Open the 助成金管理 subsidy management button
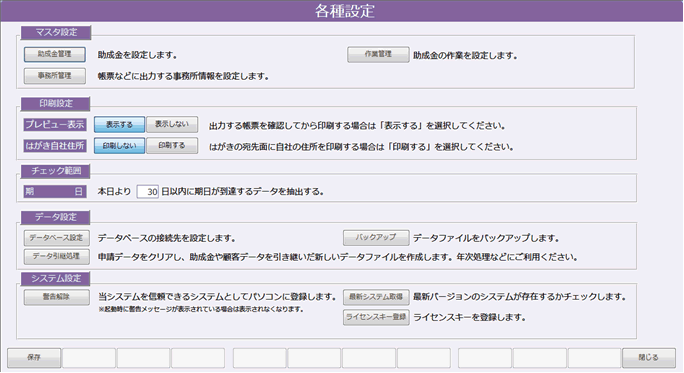This screenshot has height=373, width=684. [x=55, y=55]
